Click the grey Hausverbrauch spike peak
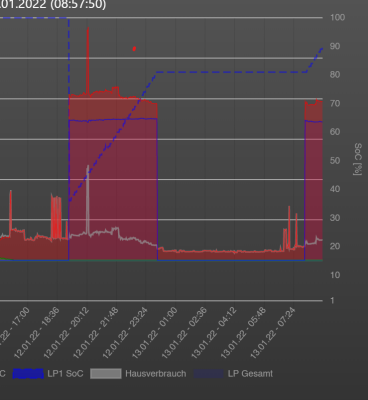 (88, 166)
